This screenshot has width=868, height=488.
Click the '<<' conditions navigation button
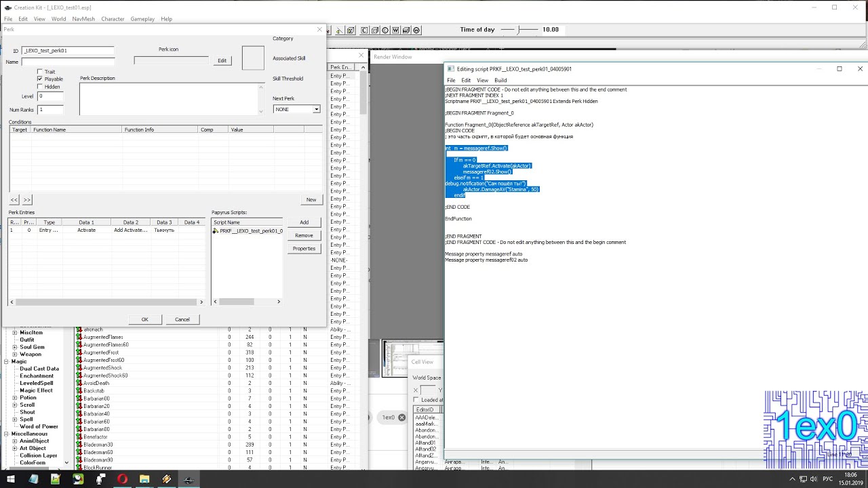(14, 200)
